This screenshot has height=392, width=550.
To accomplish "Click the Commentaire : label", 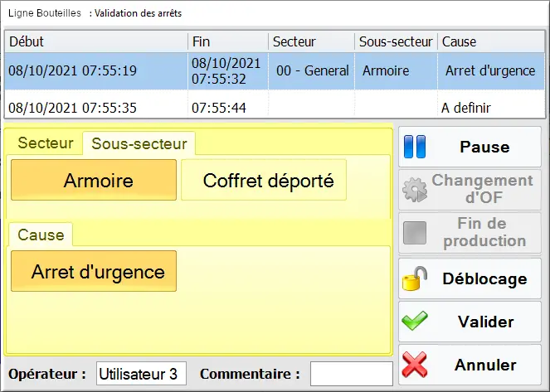I will tap(250, 374).
